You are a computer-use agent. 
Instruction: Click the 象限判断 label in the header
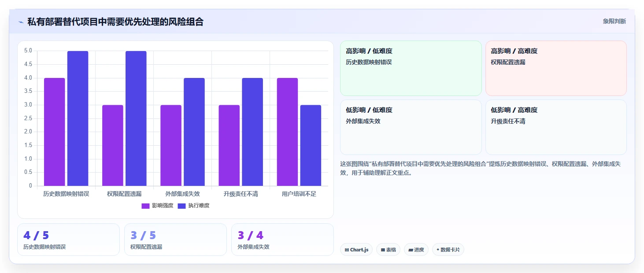tap(614, 21)
